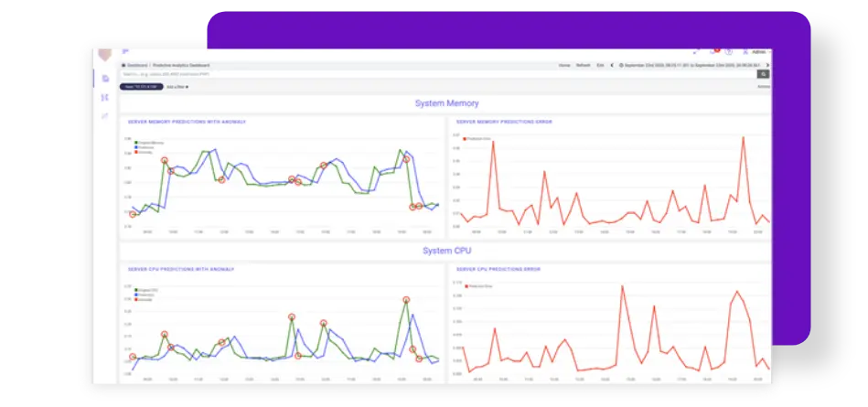
Task: Toggle Prediction Error legend in memory error chart
Action: 477,138
